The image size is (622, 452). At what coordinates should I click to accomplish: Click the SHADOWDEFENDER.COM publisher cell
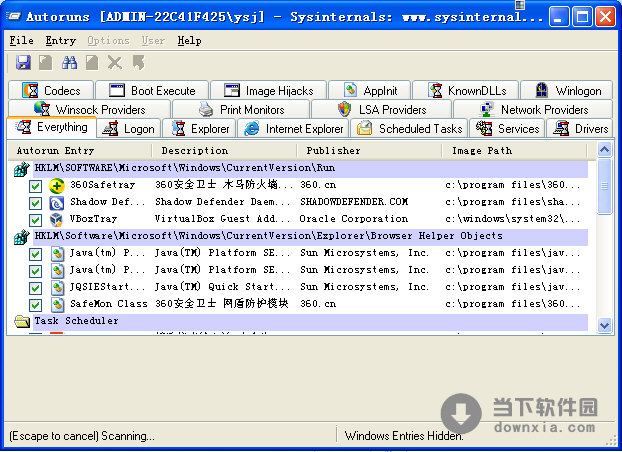click(354, 202)
